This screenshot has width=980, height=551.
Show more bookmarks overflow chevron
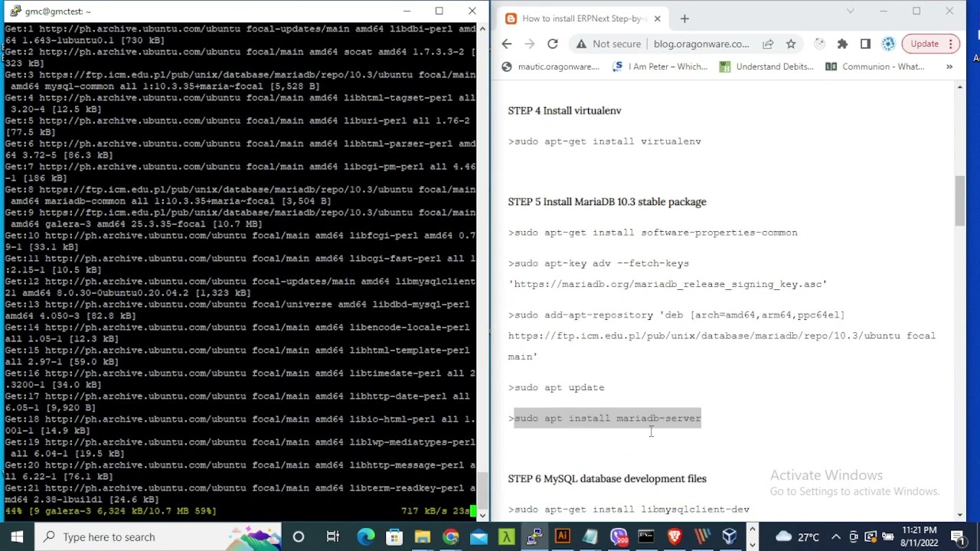pos(949,67)
